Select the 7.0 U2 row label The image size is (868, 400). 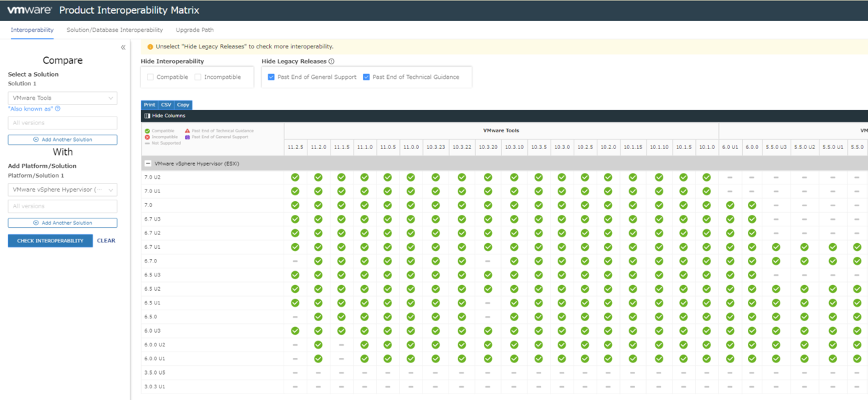coord(152,177)
